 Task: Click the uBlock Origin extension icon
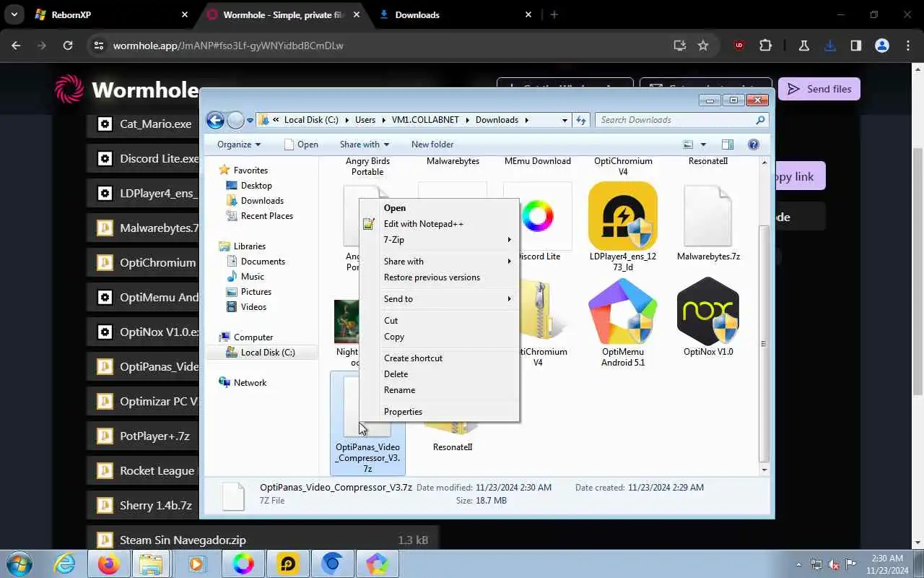pos(738,46)
